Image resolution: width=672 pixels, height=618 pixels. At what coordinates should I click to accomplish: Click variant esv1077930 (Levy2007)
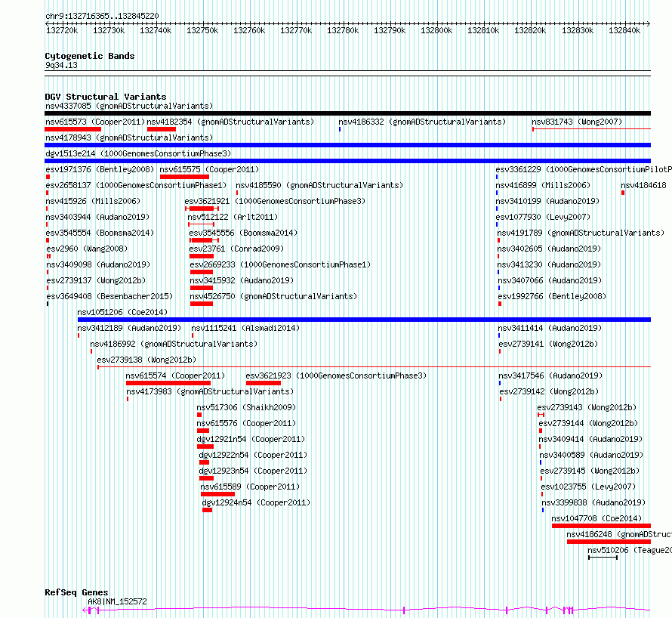click(x=543, y=217)
